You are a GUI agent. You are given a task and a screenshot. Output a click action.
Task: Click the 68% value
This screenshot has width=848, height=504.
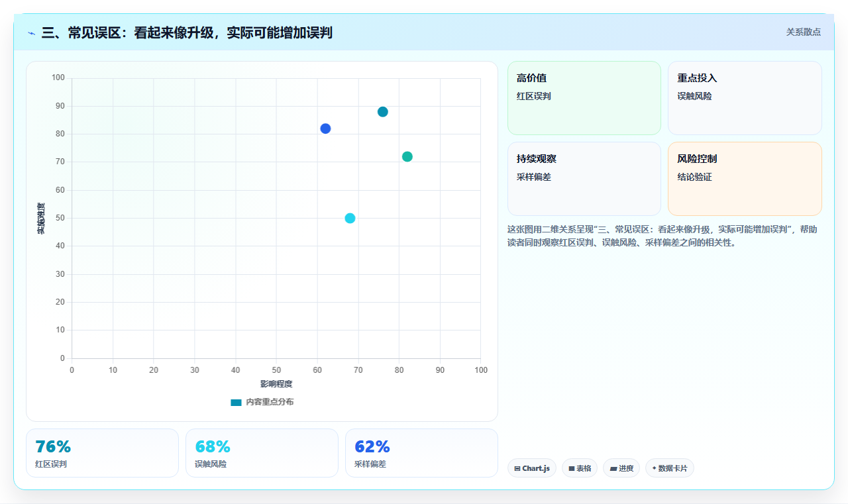coord(213,446)
